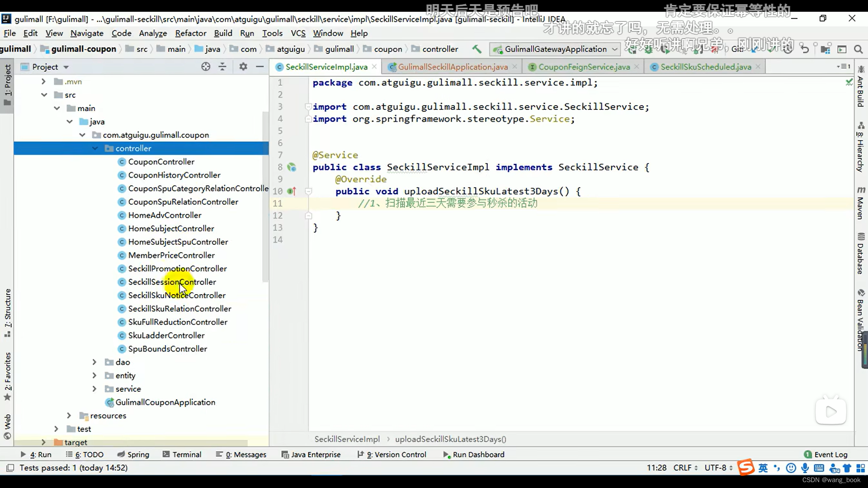Click the gulimall-coupon breadcrumb in navigation bar
The width and height of the screenshot is (868, 488).
[x=78, y=49]
